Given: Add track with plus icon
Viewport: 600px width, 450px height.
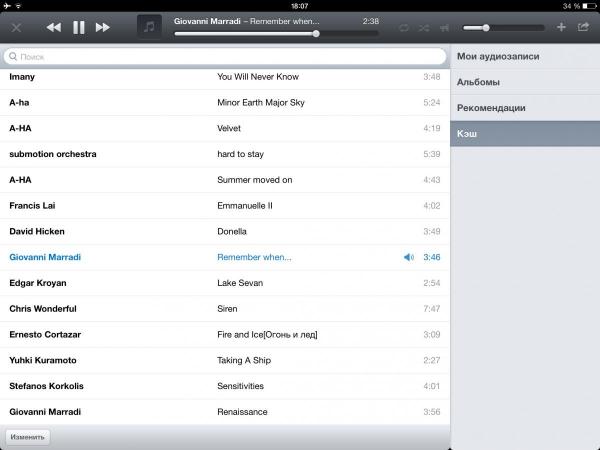Looking at the screenshot, I should pos(561,27).
